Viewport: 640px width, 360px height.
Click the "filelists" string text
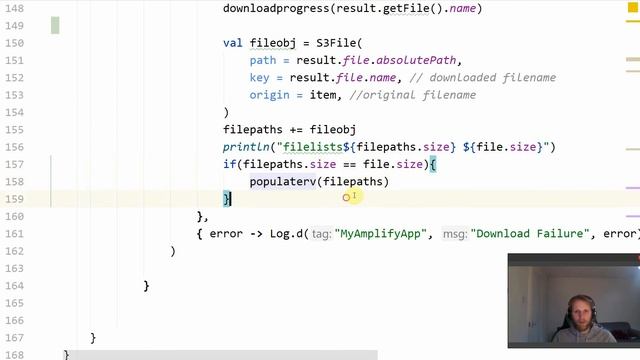click(x=313, y=147)
